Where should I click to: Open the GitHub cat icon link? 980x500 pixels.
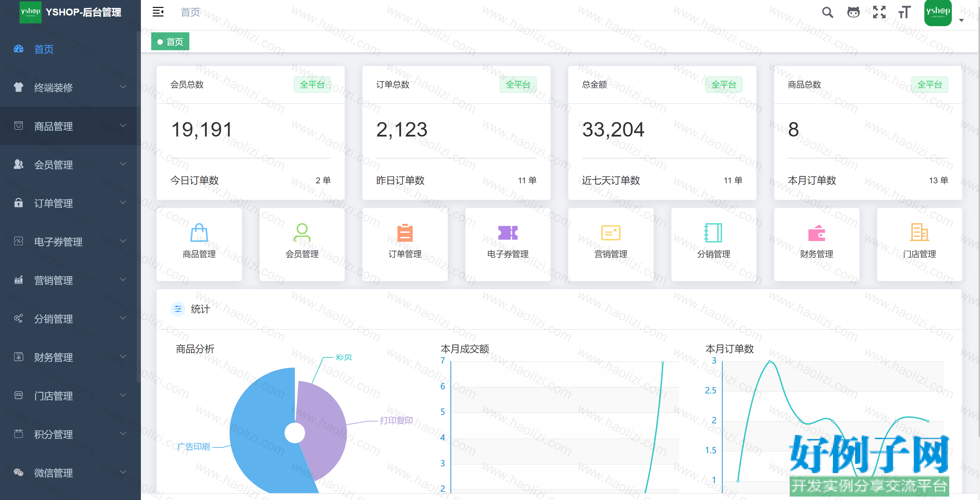point(853,12)
